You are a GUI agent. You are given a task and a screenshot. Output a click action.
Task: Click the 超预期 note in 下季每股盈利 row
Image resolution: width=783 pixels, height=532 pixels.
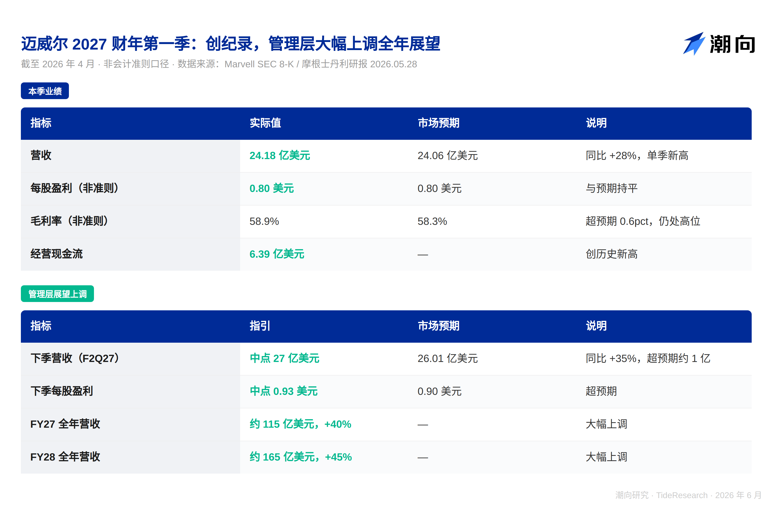tap(601, 391)
